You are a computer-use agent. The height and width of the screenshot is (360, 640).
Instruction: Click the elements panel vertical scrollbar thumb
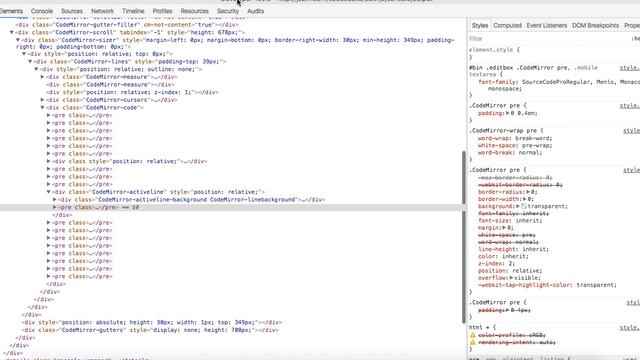tap(464, 237)
